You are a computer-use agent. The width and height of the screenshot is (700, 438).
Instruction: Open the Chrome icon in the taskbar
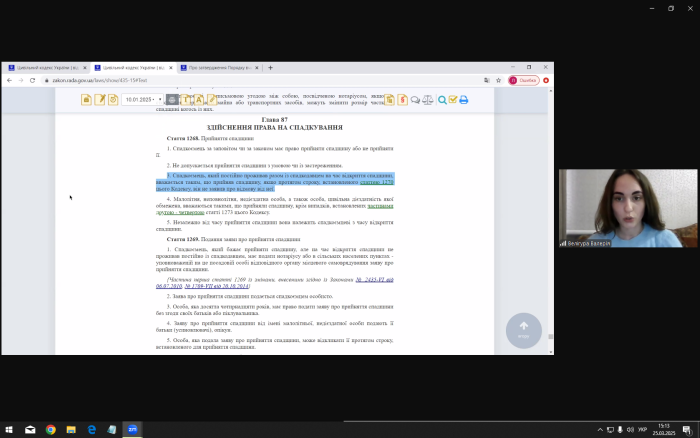coord(50,429)
